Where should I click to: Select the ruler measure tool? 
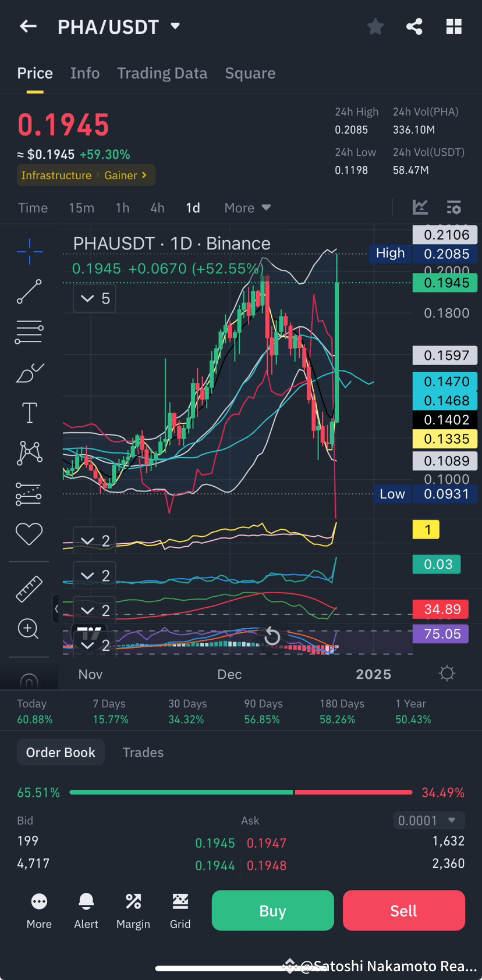pos(29,589)
